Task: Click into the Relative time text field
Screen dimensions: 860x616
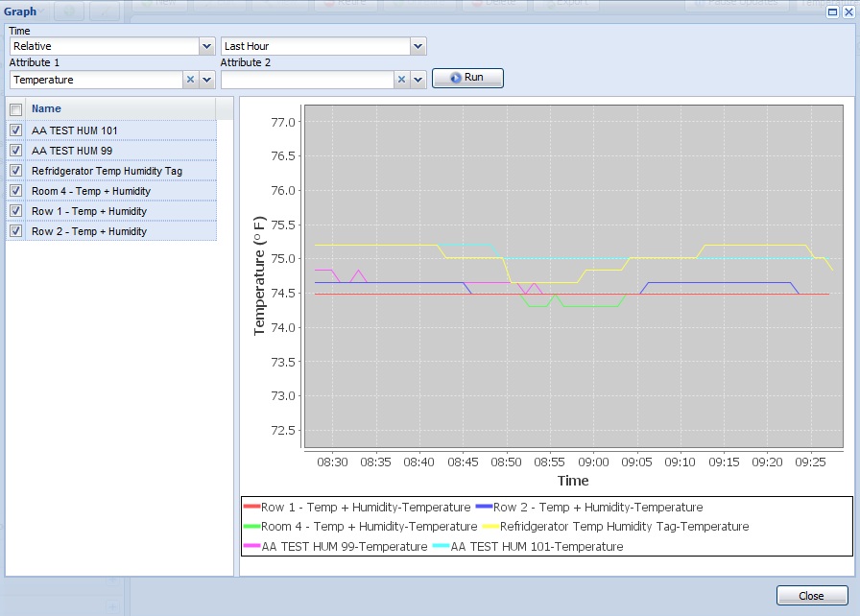Action: [x=105, y=46]
